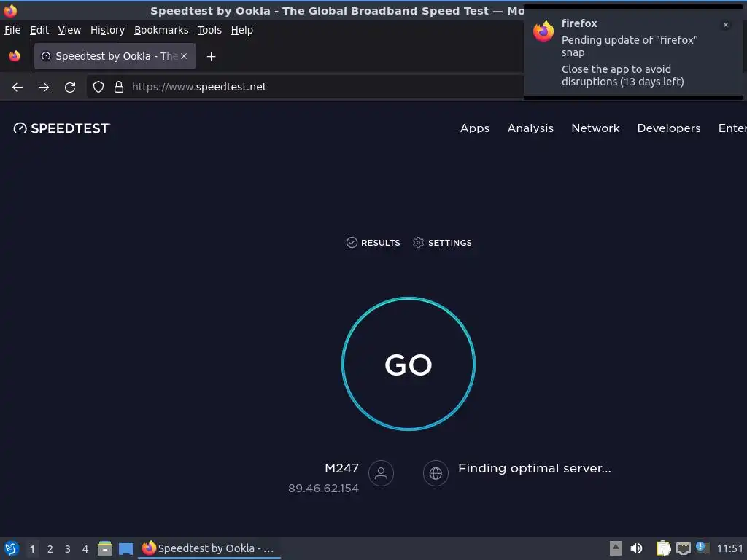The image size is (747, 560).
Task: Click the Firefox icon in the title bar
Action: 10,10
